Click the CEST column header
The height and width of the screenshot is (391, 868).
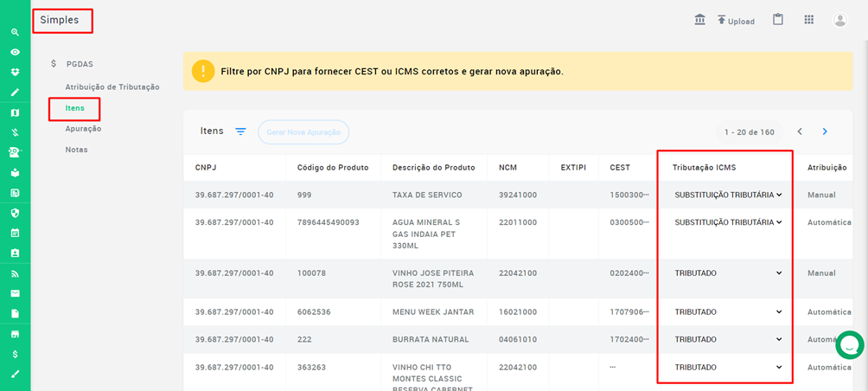620,168
